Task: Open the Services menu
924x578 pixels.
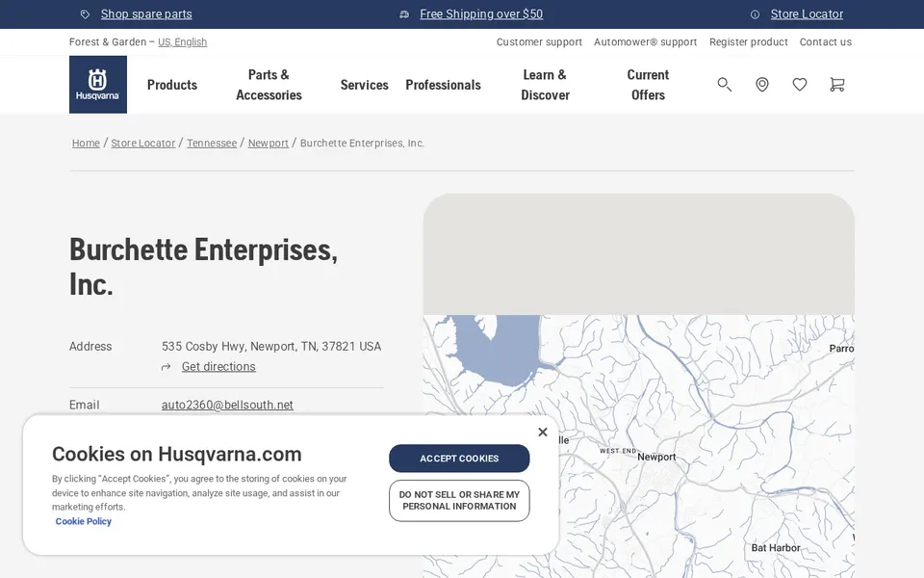Action: 364,85
